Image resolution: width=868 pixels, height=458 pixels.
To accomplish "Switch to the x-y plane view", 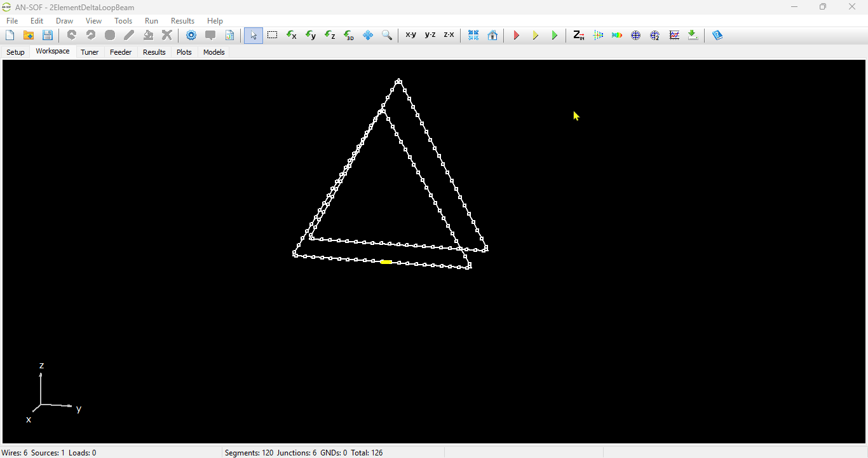I will click(x=411, y=36).
